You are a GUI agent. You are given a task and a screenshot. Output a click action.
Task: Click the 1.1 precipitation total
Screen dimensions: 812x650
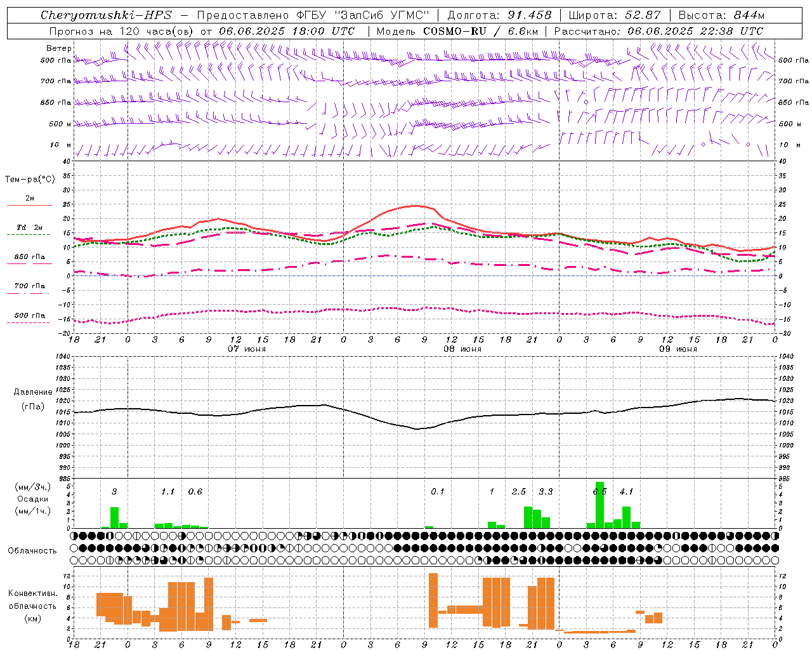[x=167, y=491]
